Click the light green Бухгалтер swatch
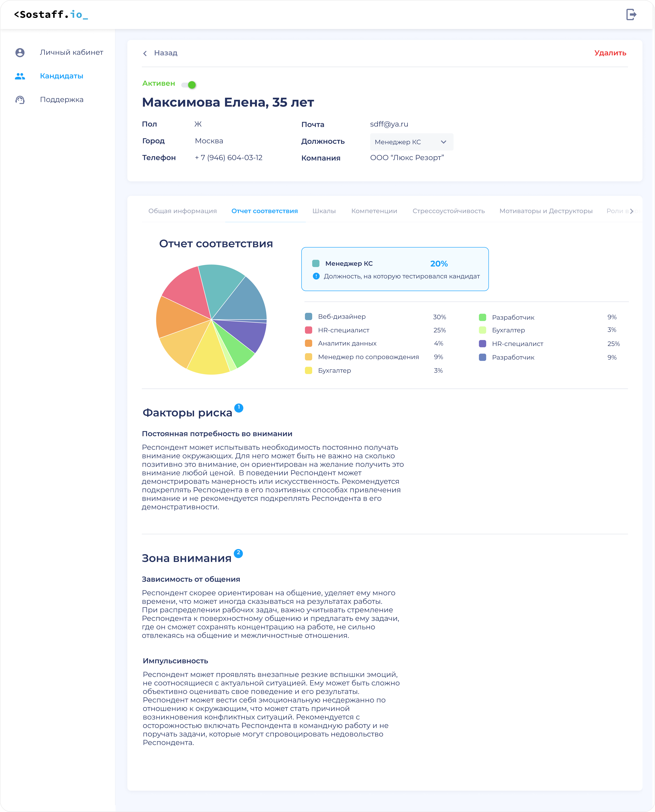This screenshot has height=812, width=655. pos(483,330)
